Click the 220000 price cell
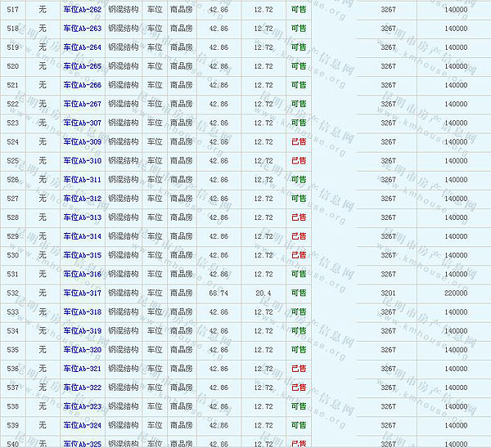Viewport: 491px width, 448px height. pyautogui.click(x=456, y=293)
